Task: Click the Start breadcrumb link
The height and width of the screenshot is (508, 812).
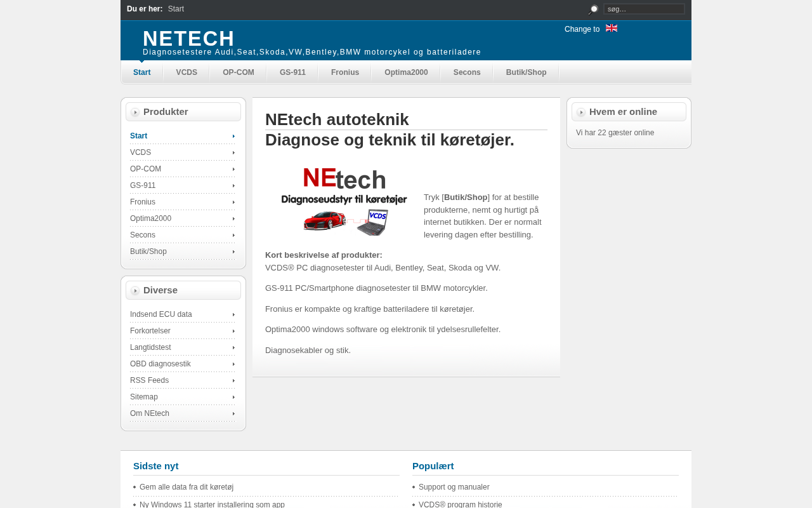Action: click(176, 9)
